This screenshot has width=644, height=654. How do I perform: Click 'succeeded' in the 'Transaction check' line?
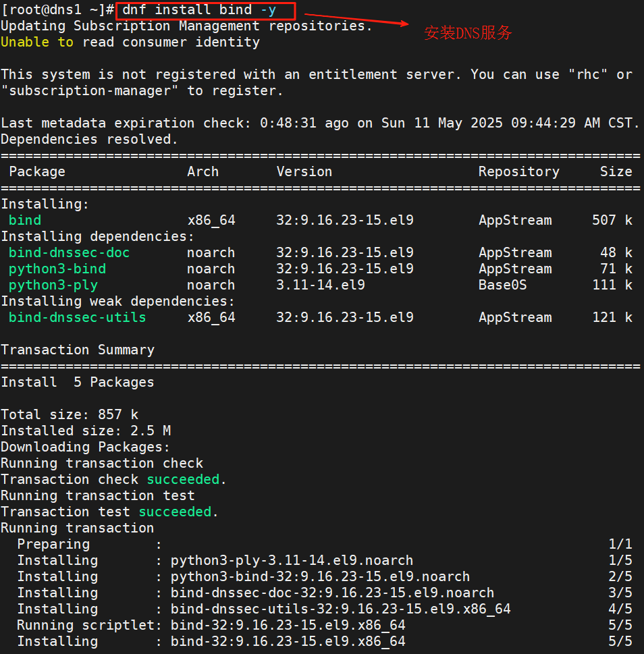click(x=184, y=480)
